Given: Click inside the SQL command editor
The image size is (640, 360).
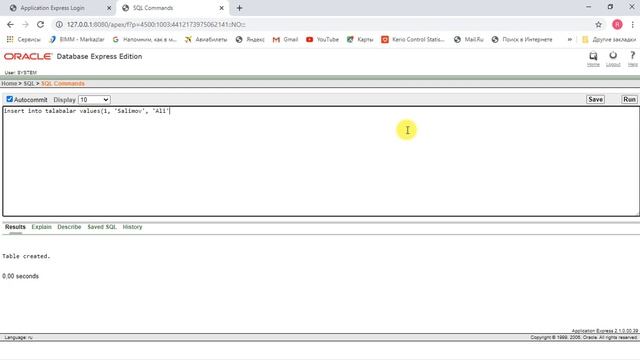Looking at the screenshot, I should click(320, 161).
